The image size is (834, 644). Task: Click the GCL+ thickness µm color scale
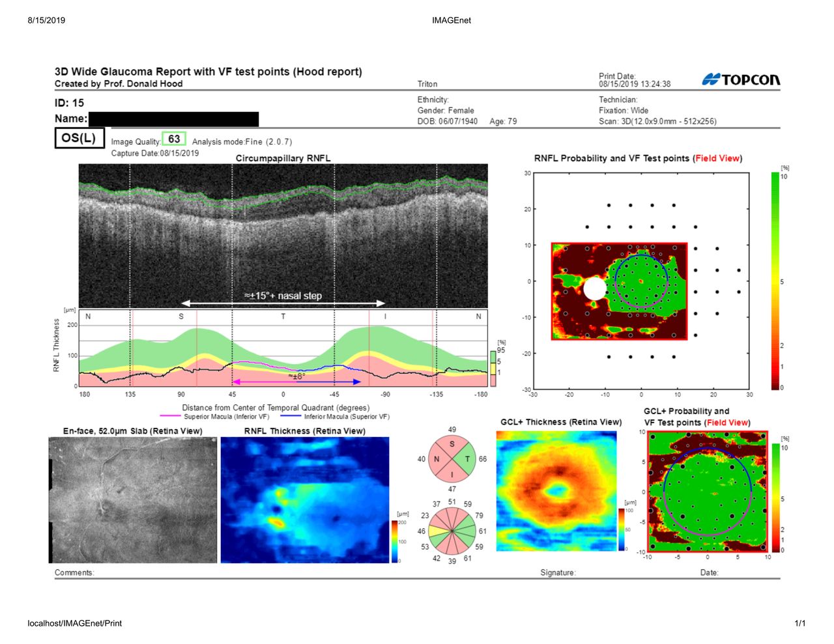click(x=621, y=529)
